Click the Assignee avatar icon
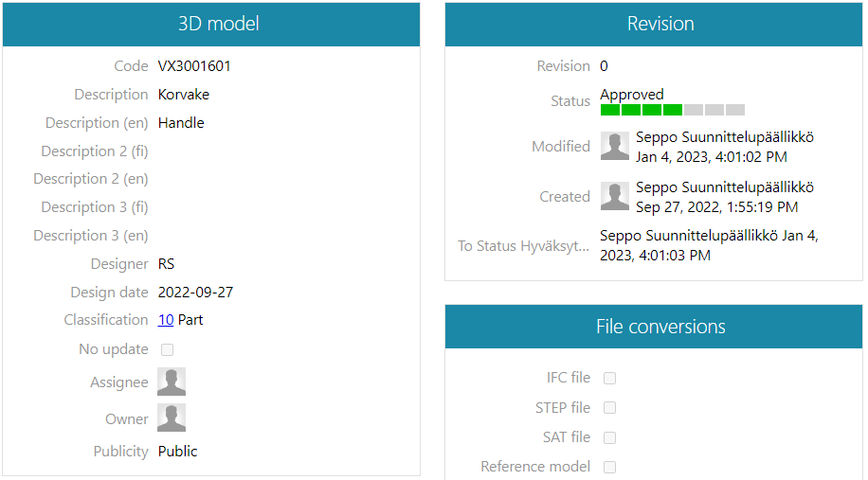 tap(172, 382)
